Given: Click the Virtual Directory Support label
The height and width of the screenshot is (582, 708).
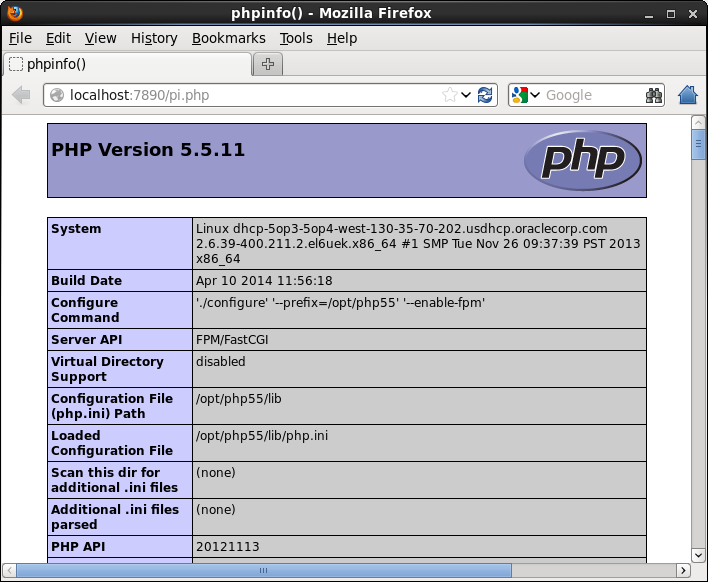Looking at the screenshot, I should click(x=107, y=369).
